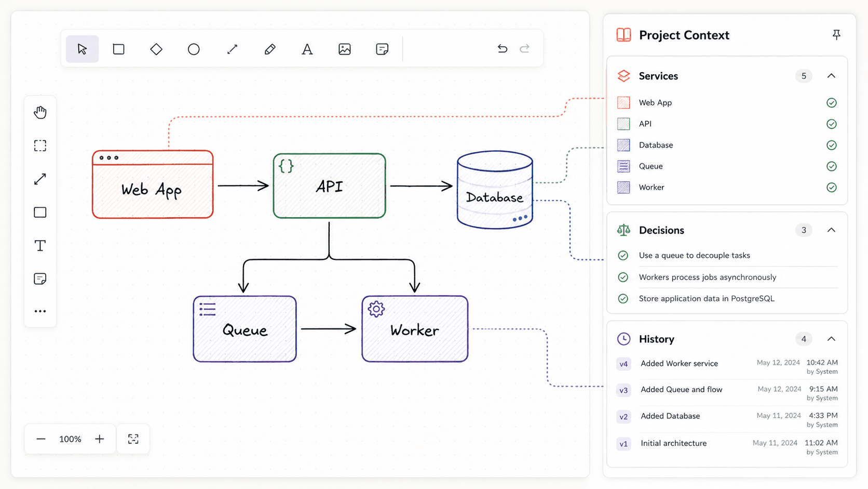Viewport: 868px width, 489px height.
Task: Click the Services count badge 5
Action: 804,76
